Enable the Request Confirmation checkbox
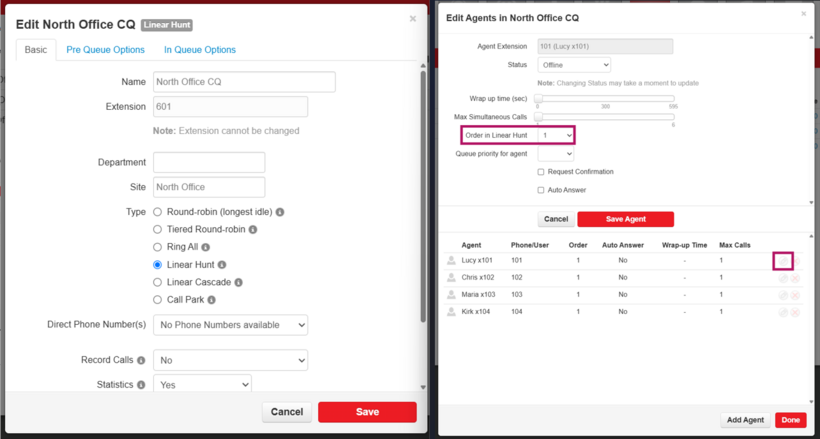Screen dimensions: 820x439 click(x=541, y=172)
